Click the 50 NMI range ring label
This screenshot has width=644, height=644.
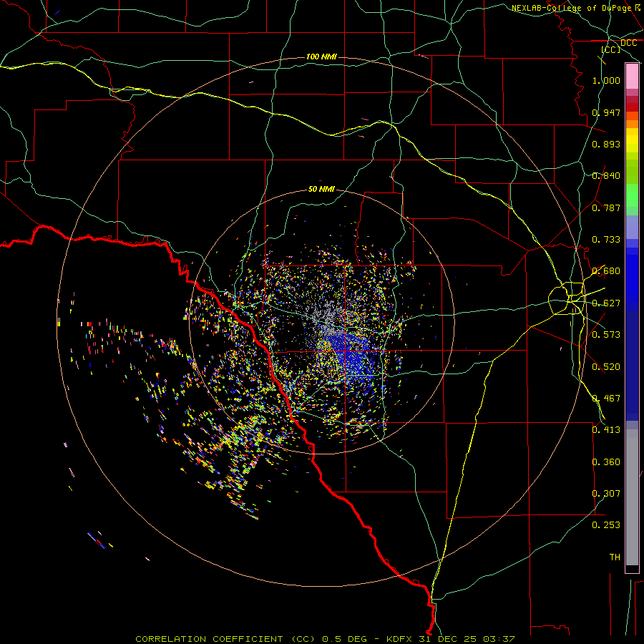[321, 190]
